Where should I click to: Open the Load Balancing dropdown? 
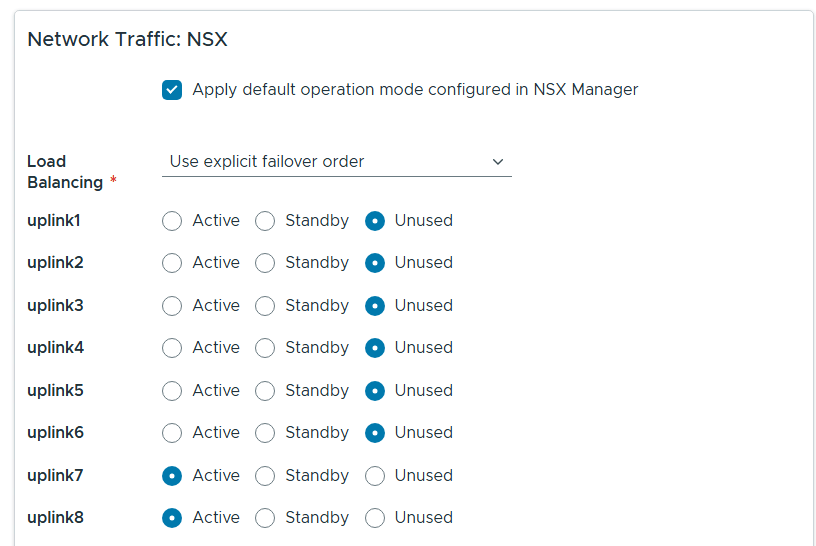click(x=336, y=162)
